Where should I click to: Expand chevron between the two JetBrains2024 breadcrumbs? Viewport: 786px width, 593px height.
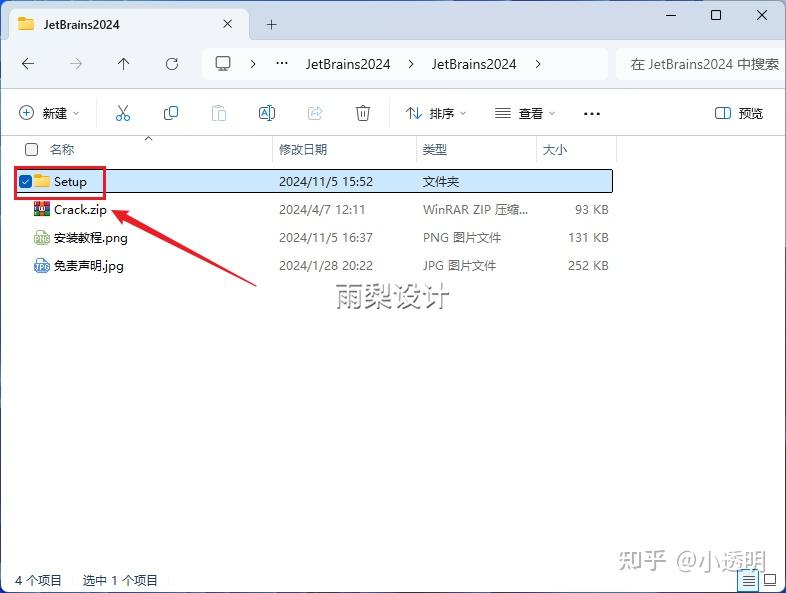pyautogui.click(x=411, y=64)
